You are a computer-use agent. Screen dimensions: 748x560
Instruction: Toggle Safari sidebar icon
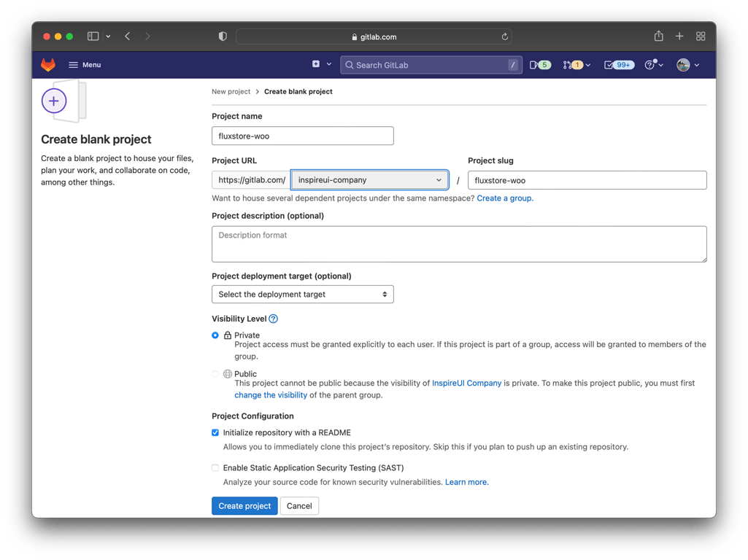[93, 36]
